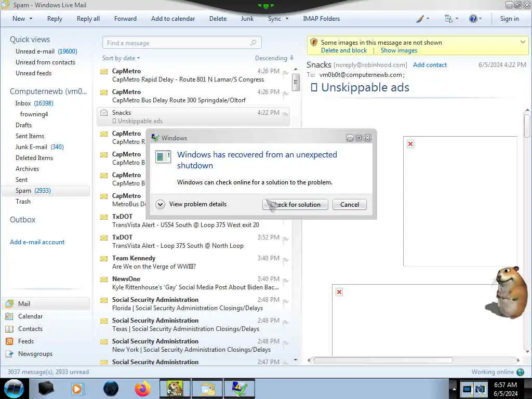Click the blue Help question mark icon
This screenshot has width=532, height=399.
pyautogui.click(x=473, y=19)
